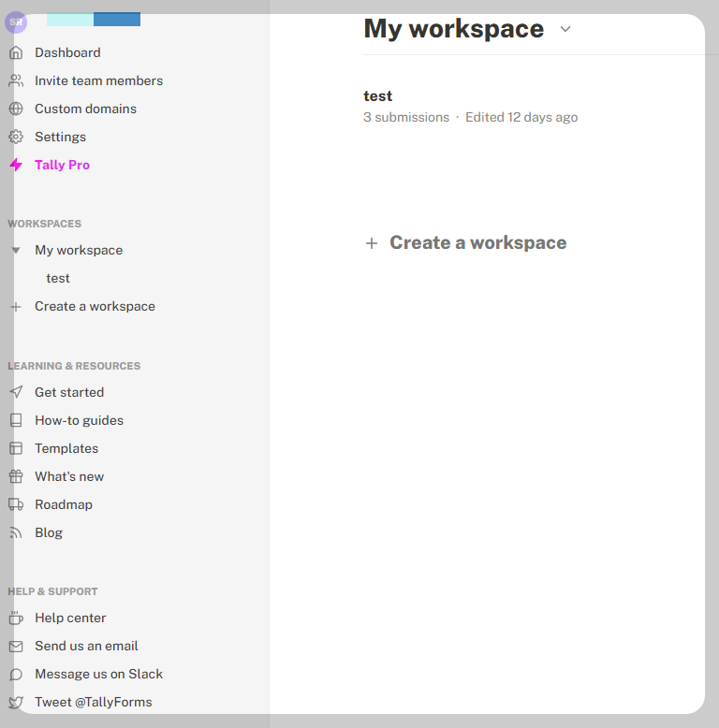Open How-to guides link

(80, 421)
